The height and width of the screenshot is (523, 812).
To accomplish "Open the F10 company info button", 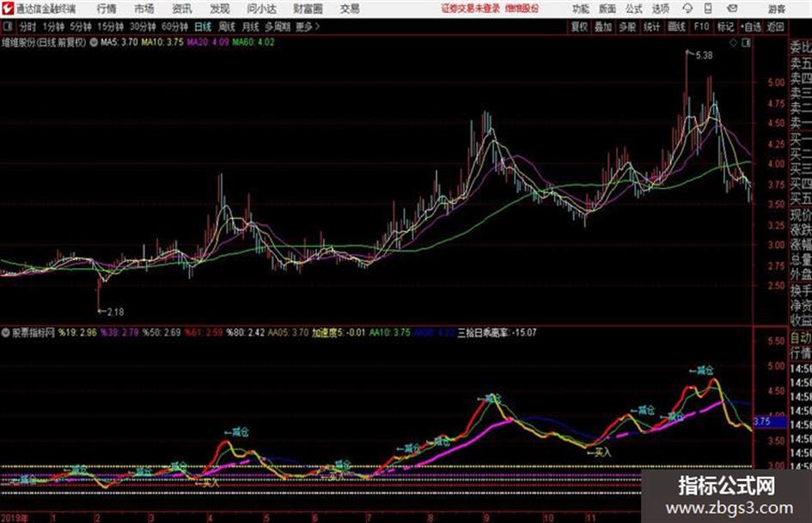I will 702,27.
